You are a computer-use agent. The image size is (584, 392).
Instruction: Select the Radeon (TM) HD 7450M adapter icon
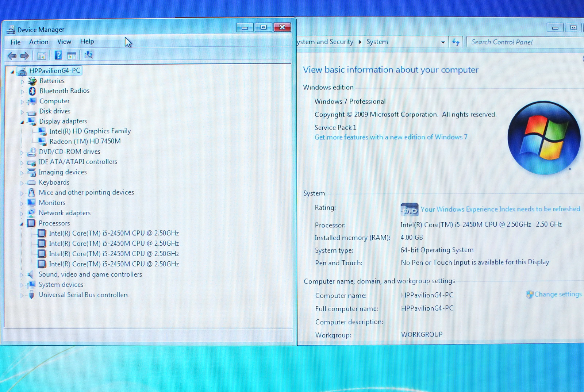point(43,141)
